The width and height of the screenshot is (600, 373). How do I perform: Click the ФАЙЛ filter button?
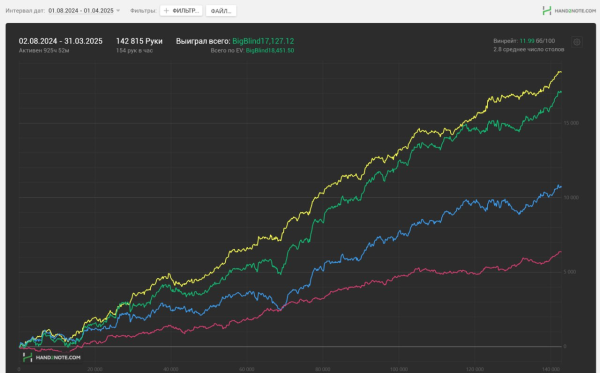coord(221,11)
